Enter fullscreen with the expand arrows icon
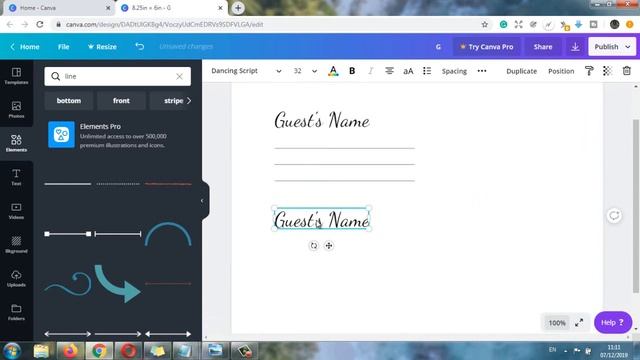640x360 pixels. pyautogui.click(x=579, y=323)
